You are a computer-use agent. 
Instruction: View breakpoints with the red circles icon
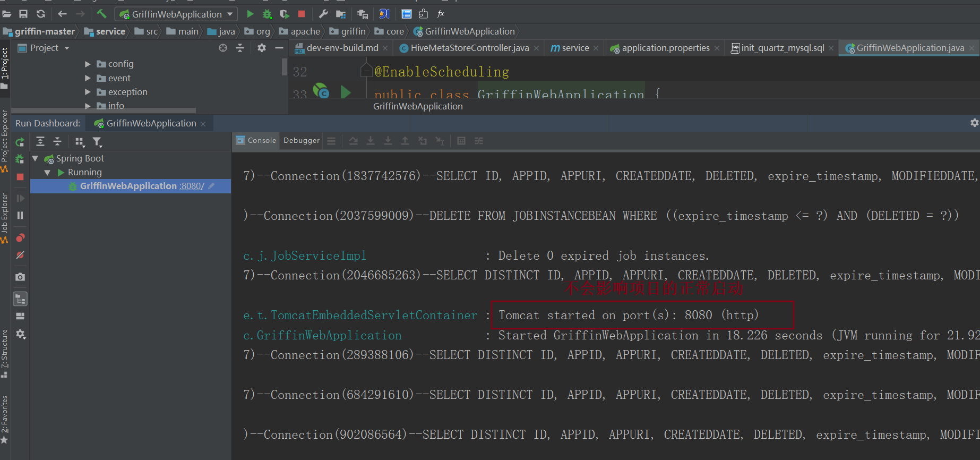coord(20,237)
